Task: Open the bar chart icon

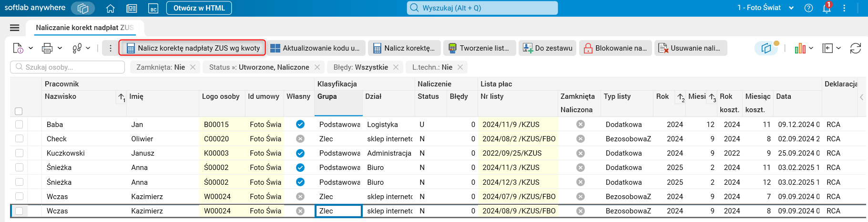Action: (x=800, y=48)
